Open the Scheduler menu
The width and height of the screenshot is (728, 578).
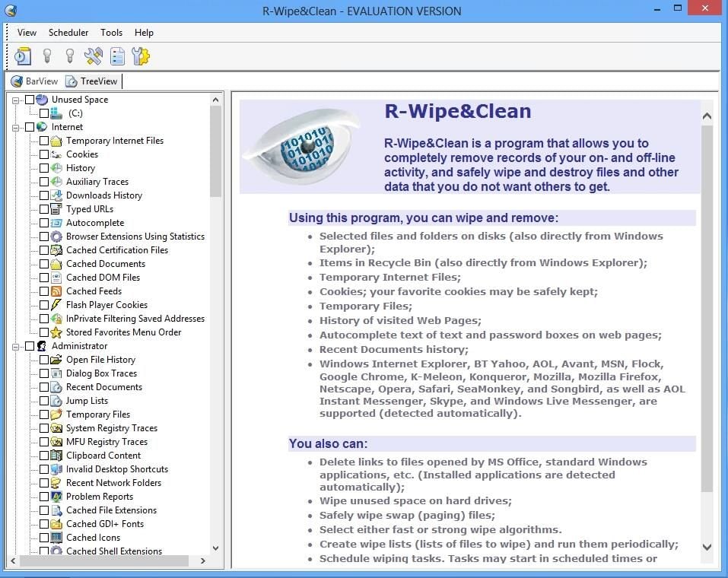(68, 33)
